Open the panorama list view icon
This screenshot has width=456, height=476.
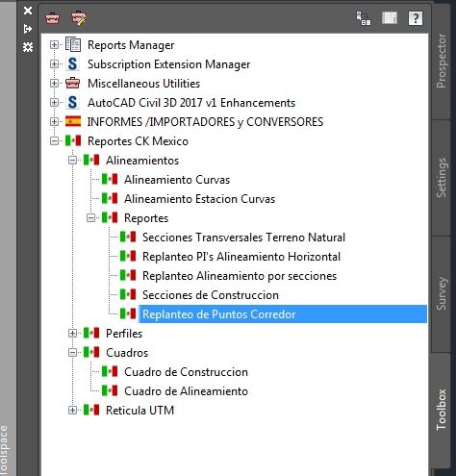(x=390, y=18)
